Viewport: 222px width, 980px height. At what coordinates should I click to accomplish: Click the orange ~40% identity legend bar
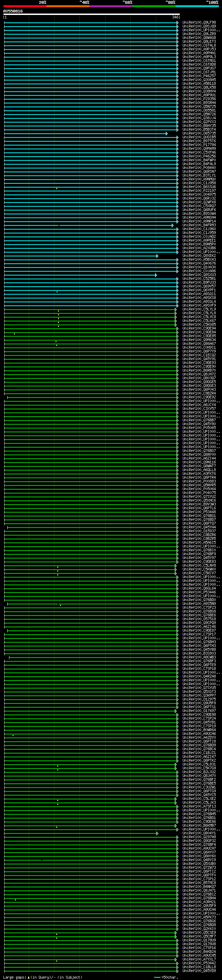click(x=68, y=6)
